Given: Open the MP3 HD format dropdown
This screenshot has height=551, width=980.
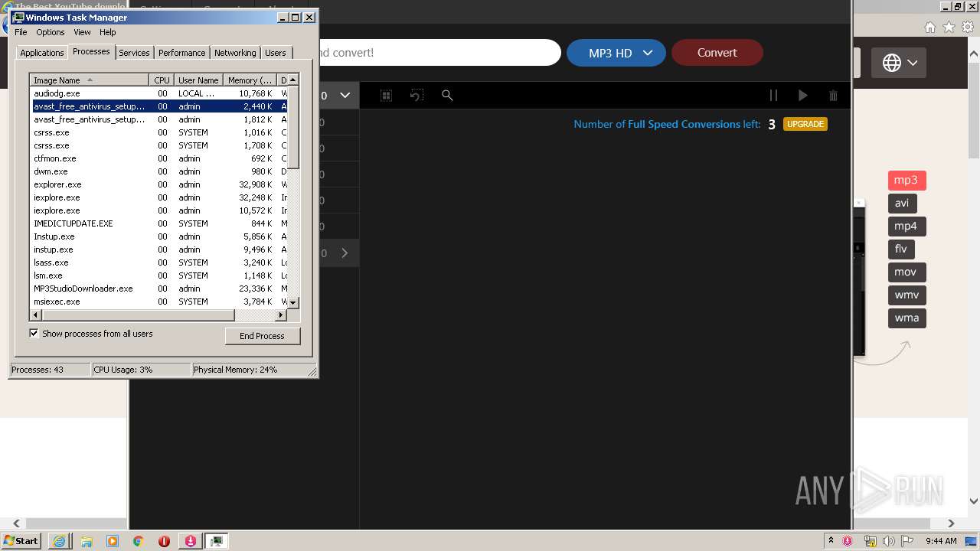Looking at the screenshot, I should click(616, 53).
